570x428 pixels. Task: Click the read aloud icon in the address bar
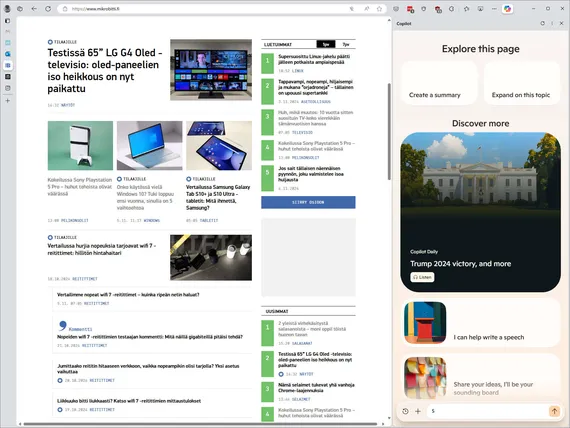tap(366, 9)
